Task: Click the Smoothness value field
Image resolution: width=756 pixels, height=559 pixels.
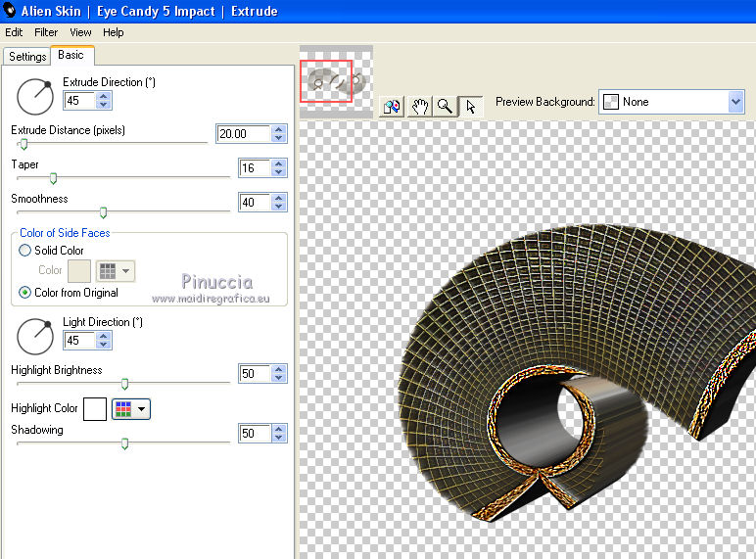Action: point(255,202)
